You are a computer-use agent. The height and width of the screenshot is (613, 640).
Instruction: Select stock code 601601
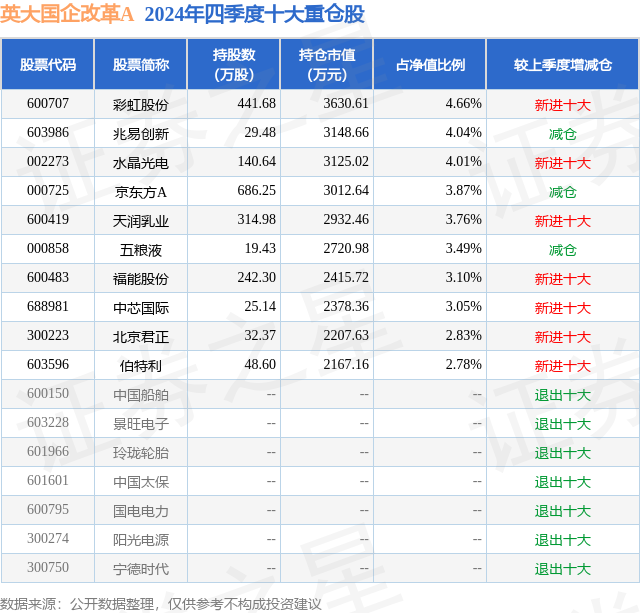pos(48,480)
